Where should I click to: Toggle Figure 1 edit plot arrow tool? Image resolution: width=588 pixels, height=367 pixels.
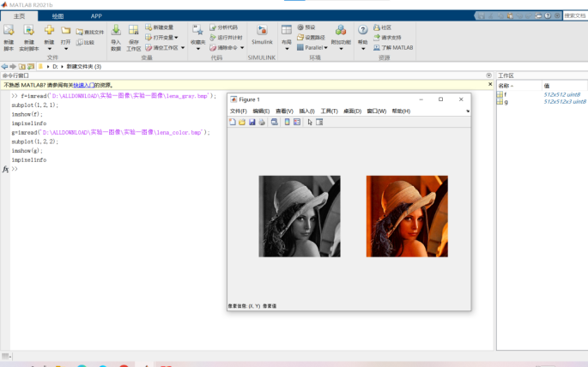pos(310,122)
